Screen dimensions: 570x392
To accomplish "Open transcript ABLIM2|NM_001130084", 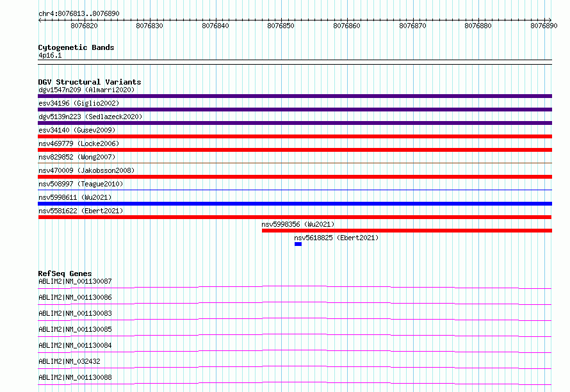I will (x=75, y=345).
